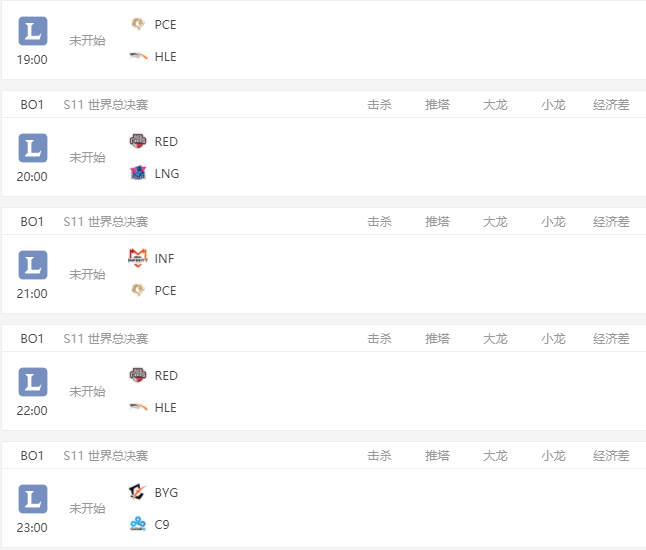Open the PCE team name in 21:00 match

(165, 290)
